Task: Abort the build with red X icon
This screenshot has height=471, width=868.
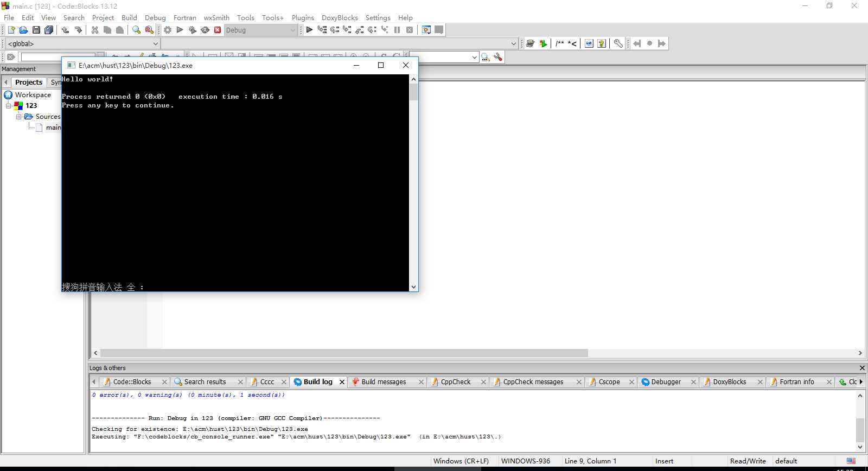Action: tap(218, 30)
